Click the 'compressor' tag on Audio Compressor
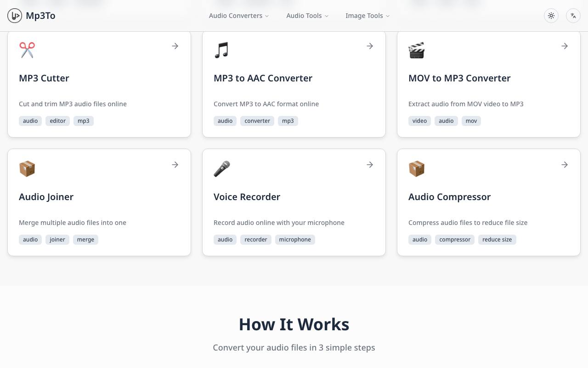Viewport: 588px width, 368px height. pos(455,240)
